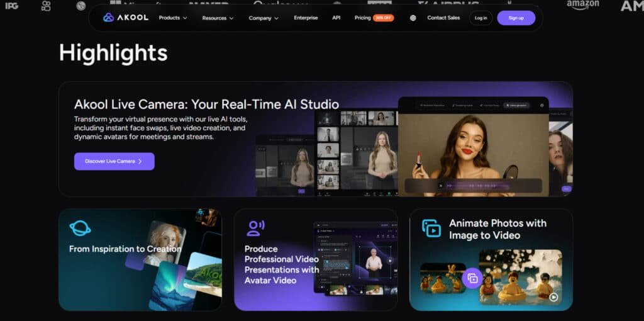This screenshot has height=321, width=644.
Task: Select Contact Sales in the navbar
Action: [443, 18]
